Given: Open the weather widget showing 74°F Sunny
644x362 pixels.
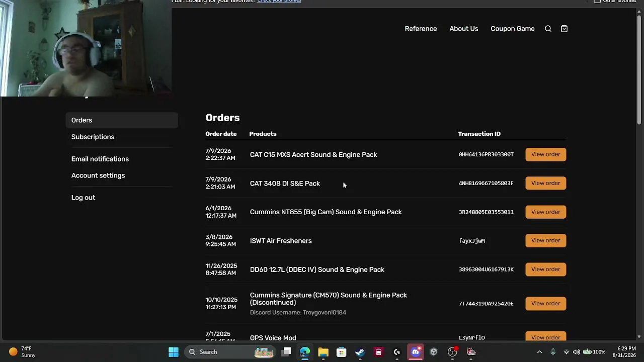Looking at the screenshot, I should click(23, 352).
